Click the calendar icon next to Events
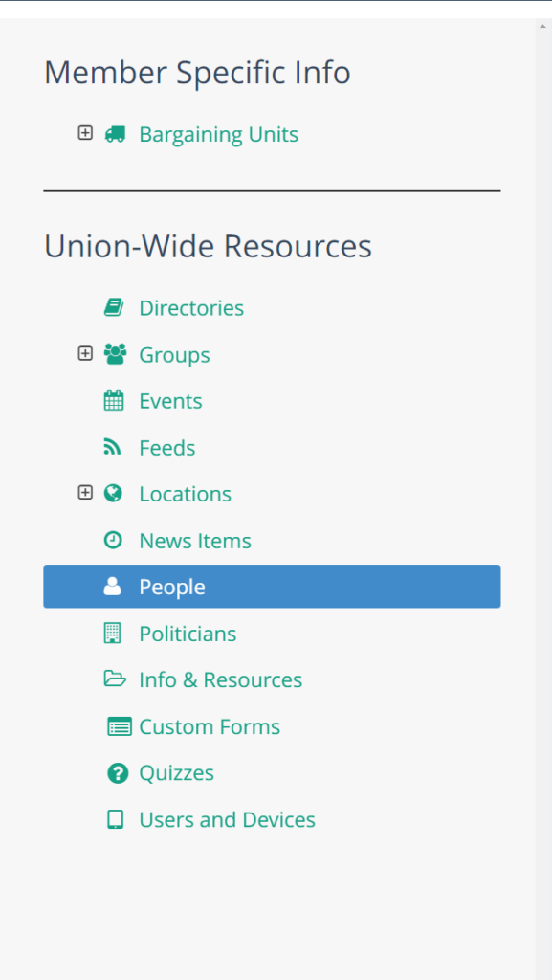The height and width of the screenshot is (980, 552). [x=113, y=401]
